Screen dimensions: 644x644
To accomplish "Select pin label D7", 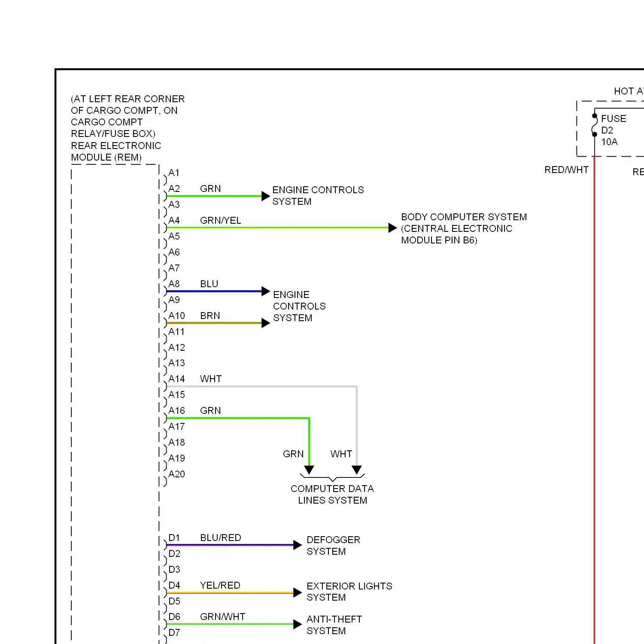I will coord(174,633).
